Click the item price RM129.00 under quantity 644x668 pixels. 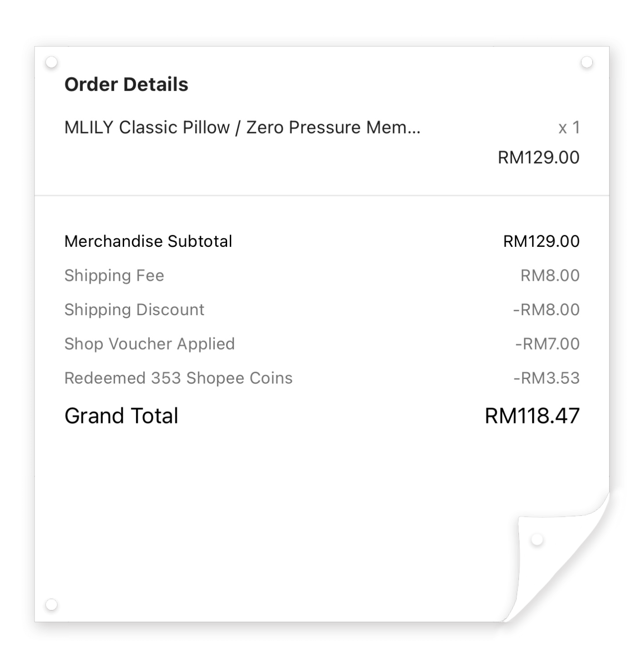[x=538, y=158]
